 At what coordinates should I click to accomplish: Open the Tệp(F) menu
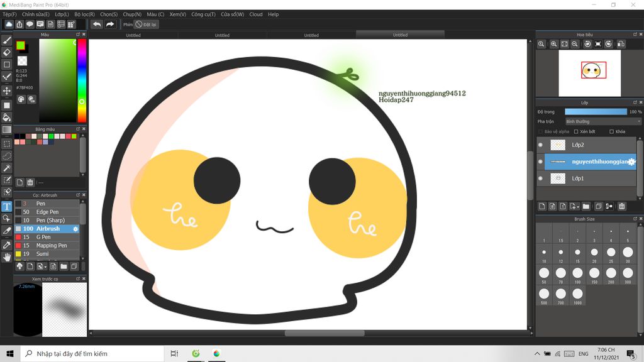[x=10, y=14]
